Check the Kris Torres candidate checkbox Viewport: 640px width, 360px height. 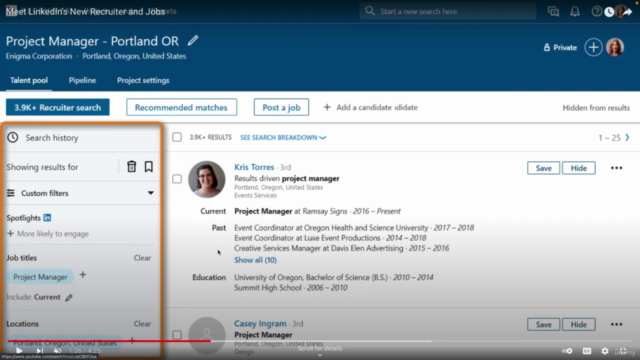[177, 179]
